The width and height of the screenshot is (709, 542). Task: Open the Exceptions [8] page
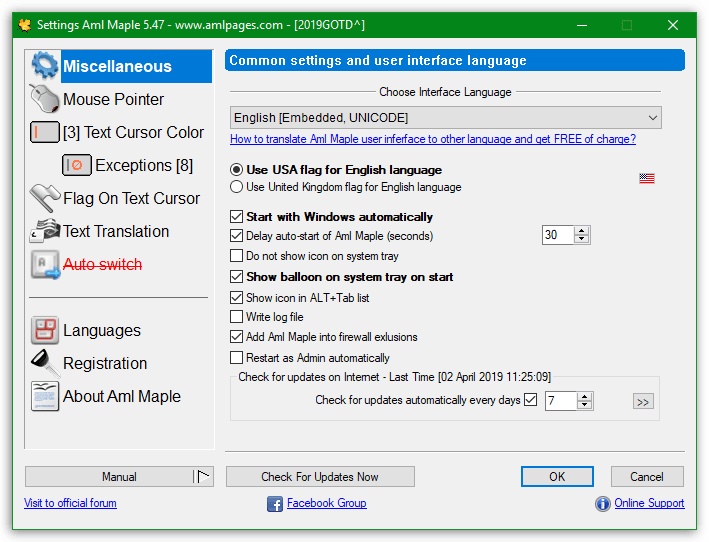(x=144, y=165)
